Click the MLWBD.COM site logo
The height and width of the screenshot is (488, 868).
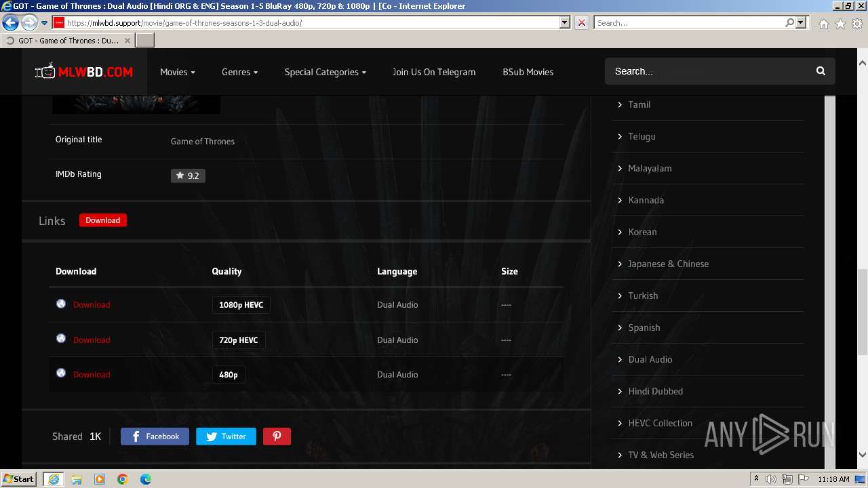(84, 72)
